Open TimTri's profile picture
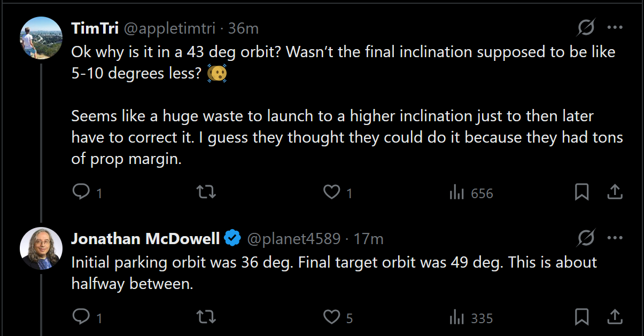The width and height of the screenshot is (644, 336). (x=41, y=38)
